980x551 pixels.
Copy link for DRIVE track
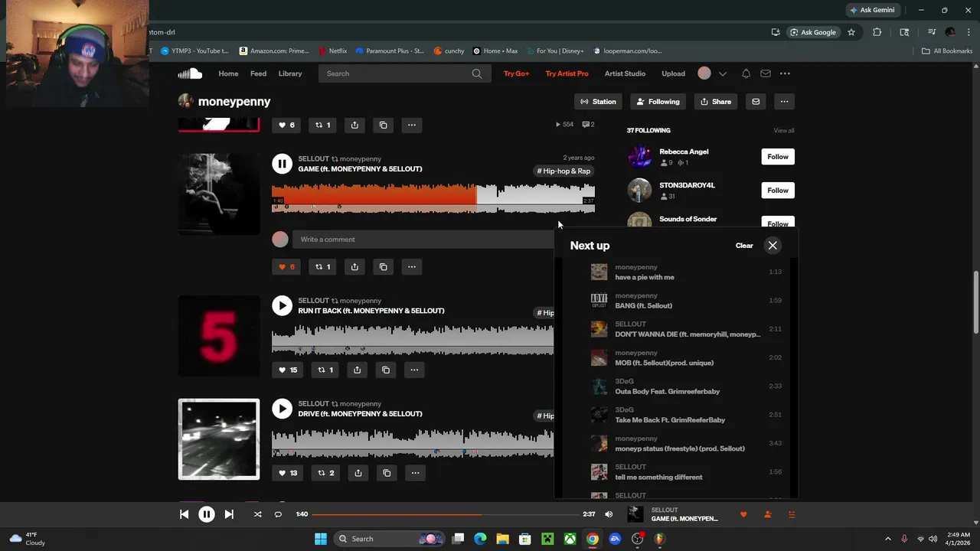[x=387, y=473]
